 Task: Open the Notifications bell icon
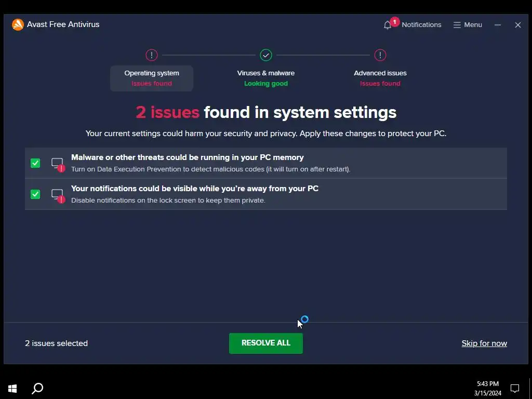(x=388, y=25)
